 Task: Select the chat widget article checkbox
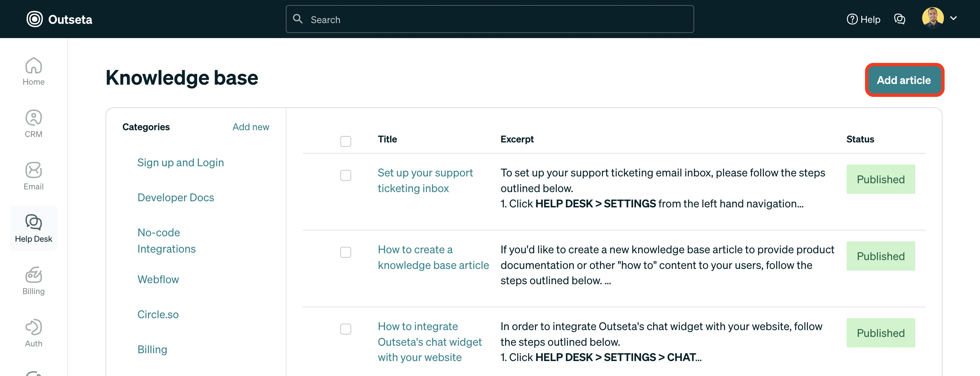(346, 329)
